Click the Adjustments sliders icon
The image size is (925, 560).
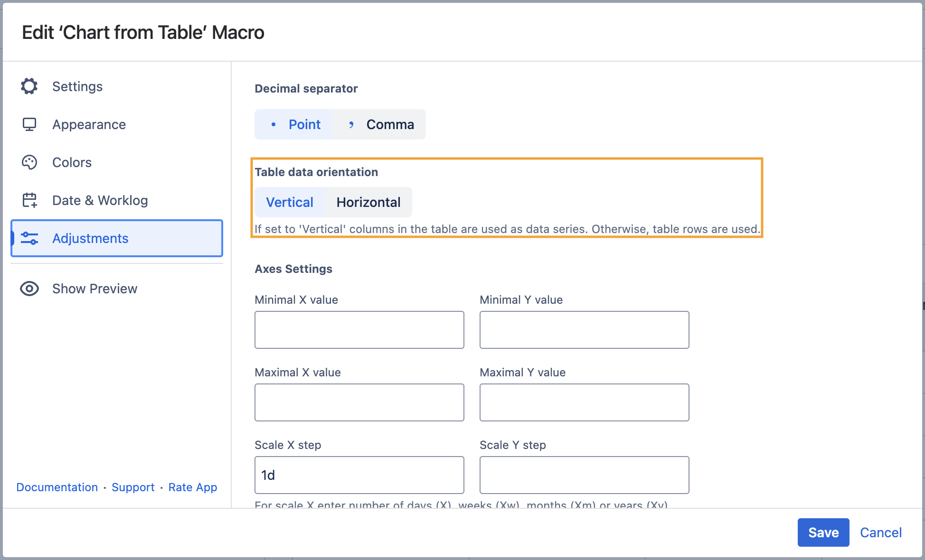[x=29, y=238]
